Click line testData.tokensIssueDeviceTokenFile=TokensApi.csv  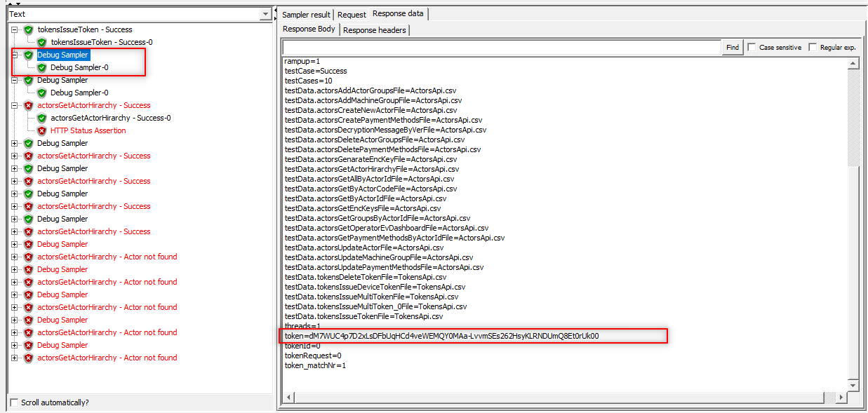pos(375,287)
